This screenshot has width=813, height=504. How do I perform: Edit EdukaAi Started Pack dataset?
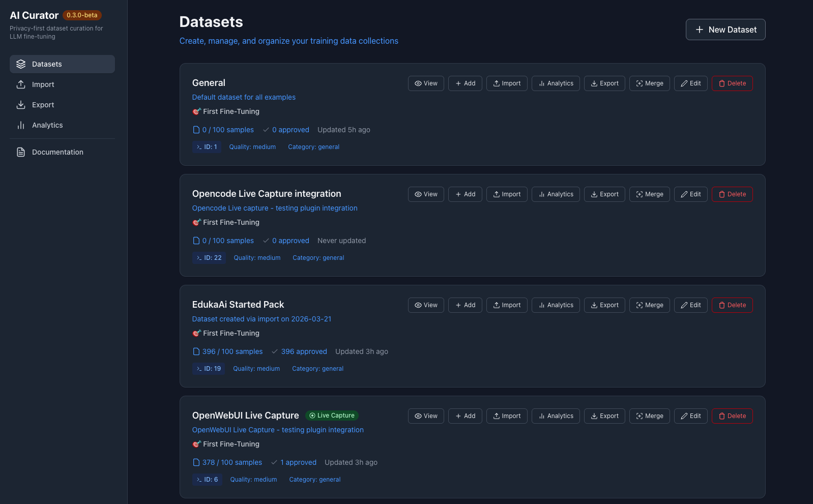pos(691,305)
